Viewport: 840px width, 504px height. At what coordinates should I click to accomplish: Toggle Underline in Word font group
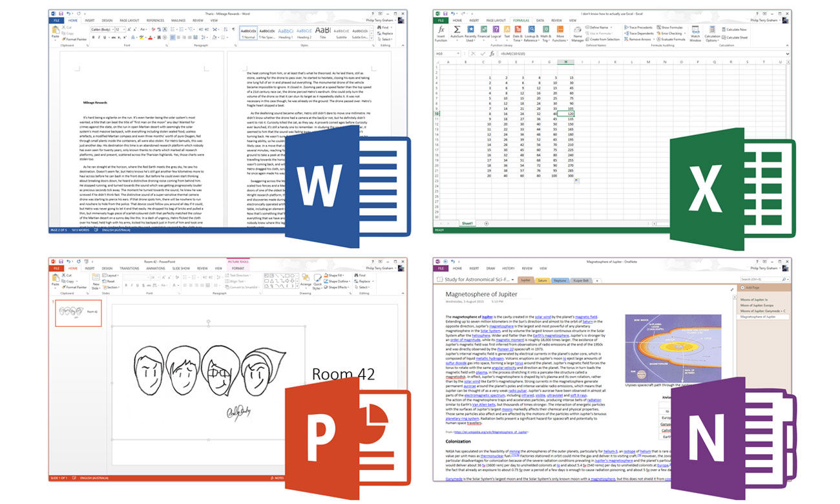pos(105,37)
